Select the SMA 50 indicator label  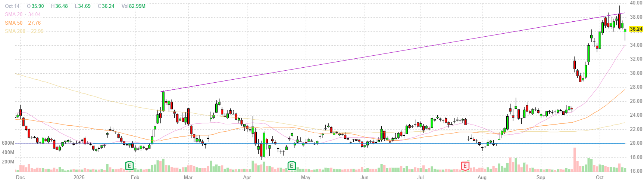(22, 23)
